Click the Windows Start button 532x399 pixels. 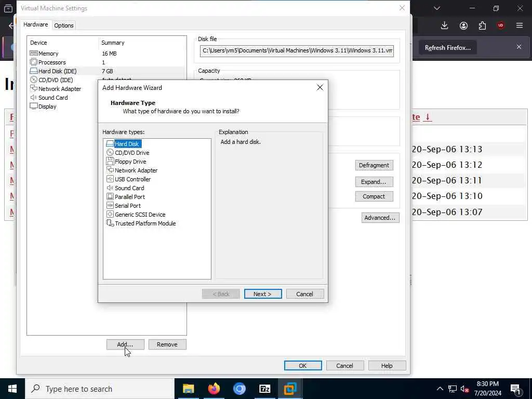(12, 389)
